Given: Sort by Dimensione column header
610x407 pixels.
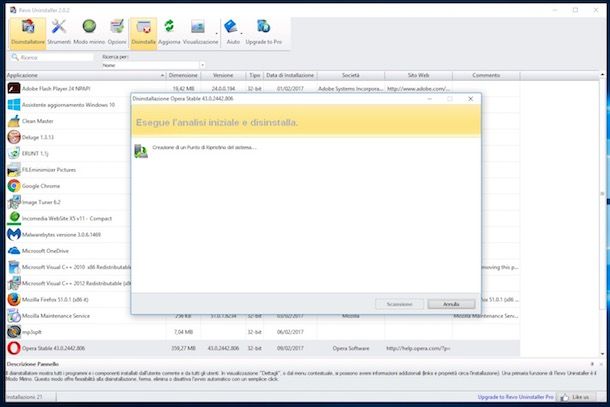Looking at the screenshot, I should [x=183, y=75].
